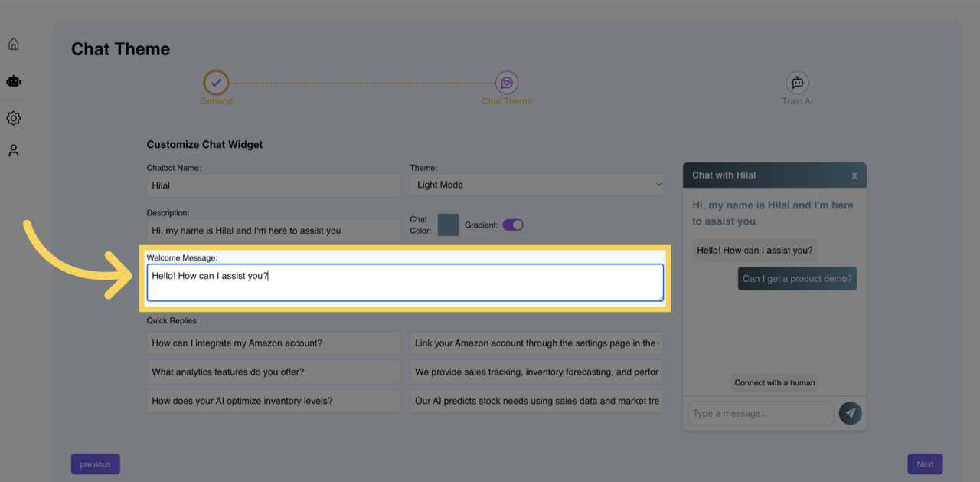Select the Chat Theme step icon

(x=507, y=83)
